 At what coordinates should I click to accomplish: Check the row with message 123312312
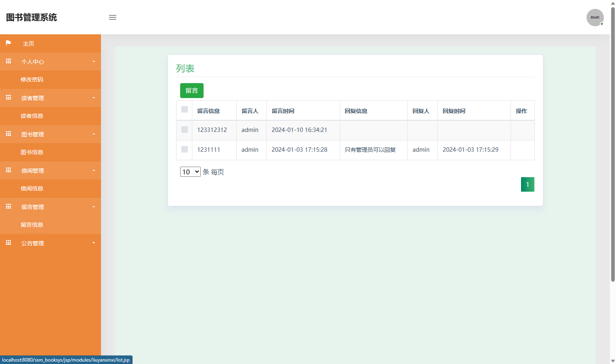(x=185, y=130)
